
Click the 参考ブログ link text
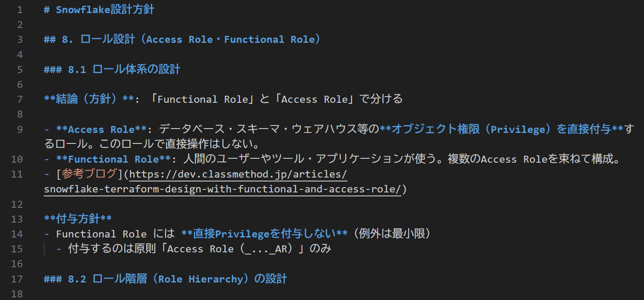pos(90,174)
